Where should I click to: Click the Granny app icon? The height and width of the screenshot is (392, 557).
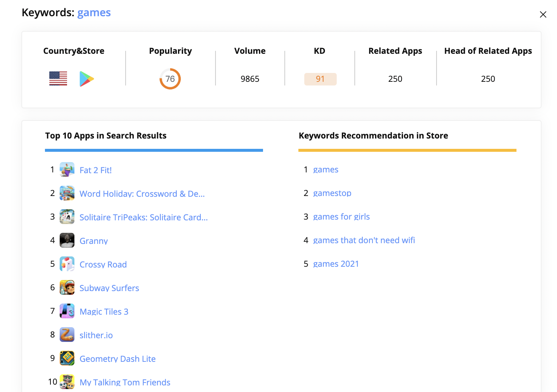pyautogui.click(x=67, y=240)
